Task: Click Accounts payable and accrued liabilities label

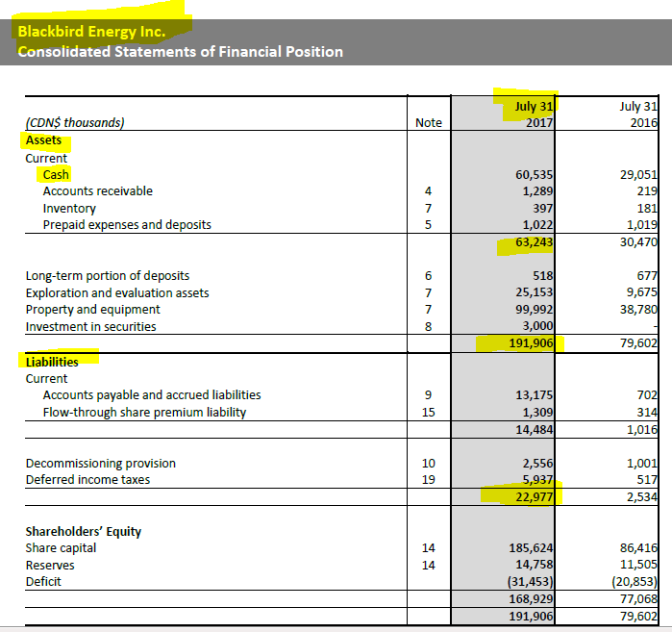Action: click(152, 395)
